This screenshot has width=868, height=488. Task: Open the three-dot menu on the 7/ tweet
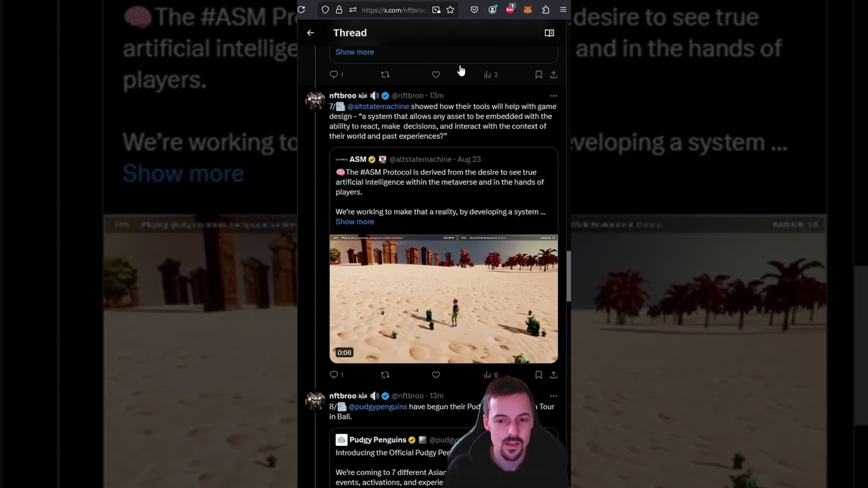553,96
